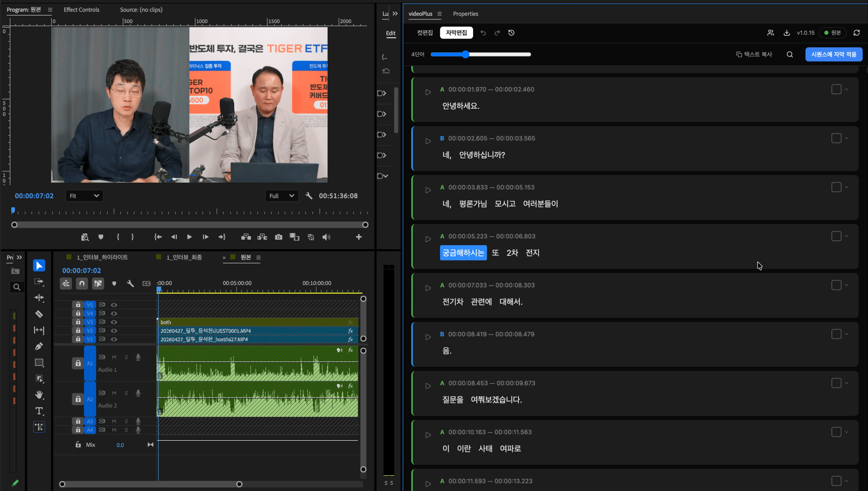
Task: Toggle V1 track visibility eye
Action: click(x=114, y=339)
